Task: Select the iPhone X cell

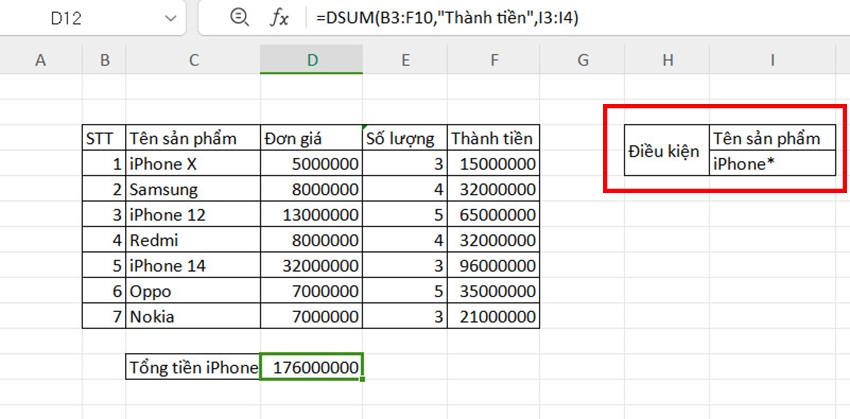Action: [x=193, y=164]
